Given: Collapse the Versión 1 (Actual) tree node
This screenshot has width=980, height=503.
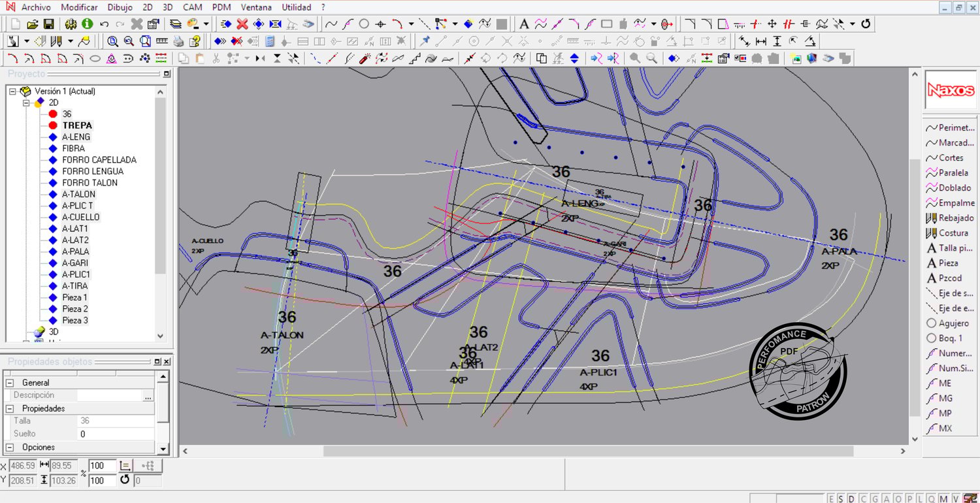Looking at the screenshot, I should (12, 91).
